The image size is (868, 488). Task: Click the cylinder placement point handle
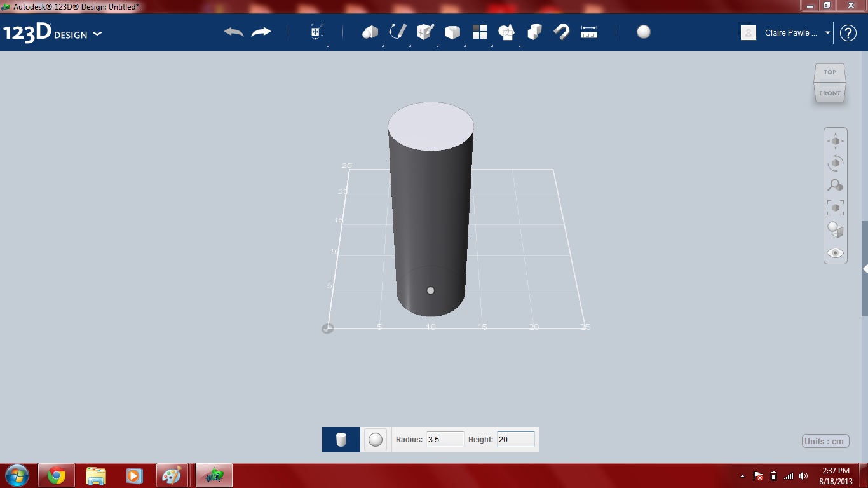click(x=431, y=290)
